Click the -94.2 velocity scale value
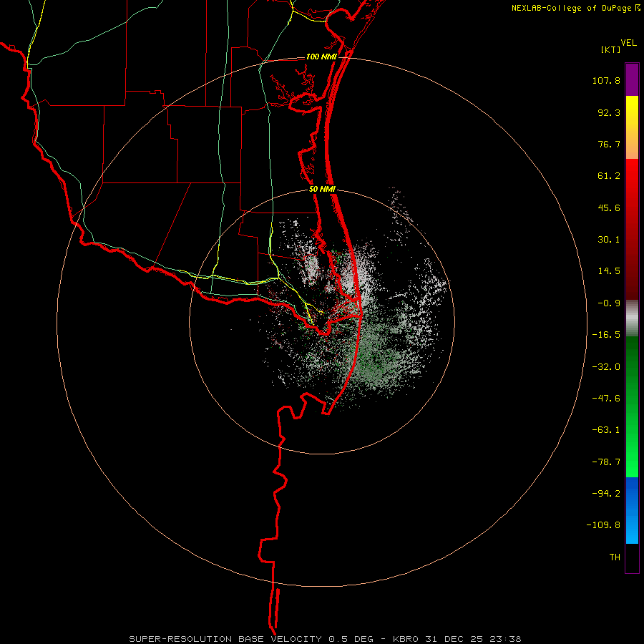Image resolution: width=644 pixels, height=644 pixels. click(606, 493)
